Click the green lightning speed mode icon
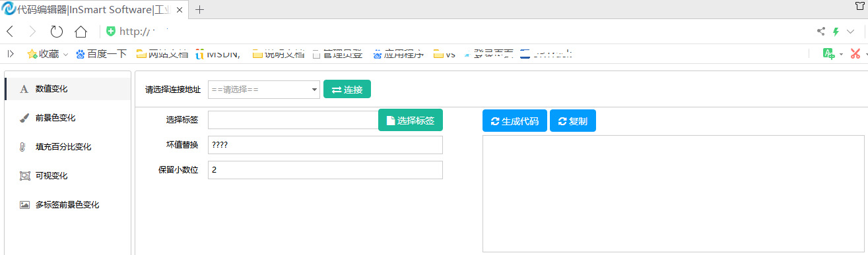The height and width of the screenshot is (255, 868). [836, 31]
